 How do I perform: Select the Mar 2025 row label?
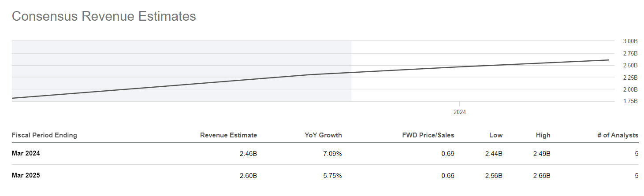point(26,175)
